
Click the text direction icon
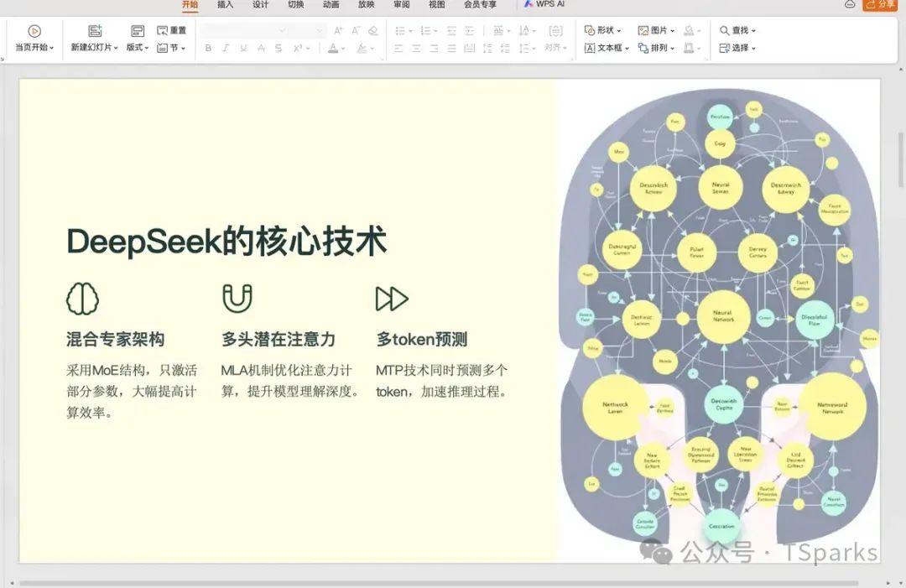[x=524, y=30]
